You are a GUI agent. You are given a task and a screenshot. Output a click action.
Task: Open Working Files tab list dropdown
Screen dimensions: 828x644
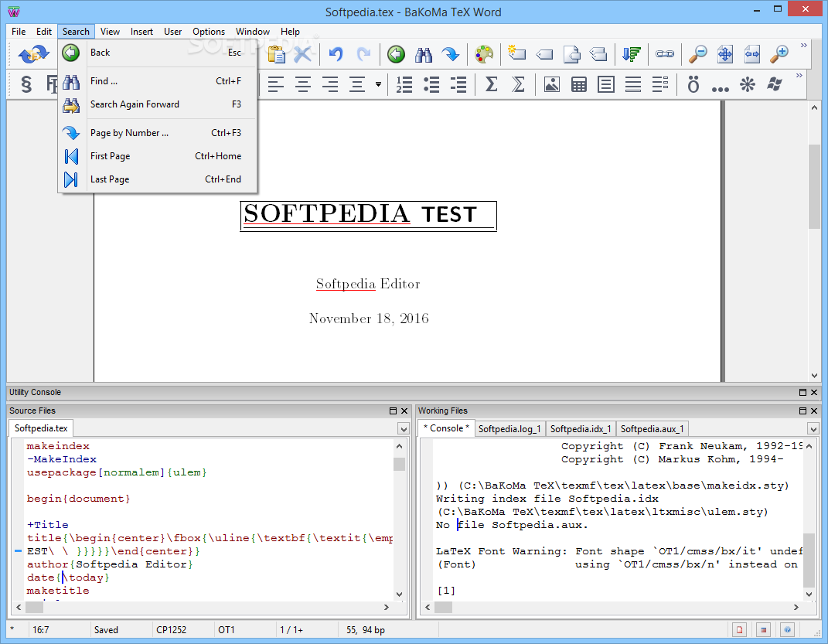(813, 428)
